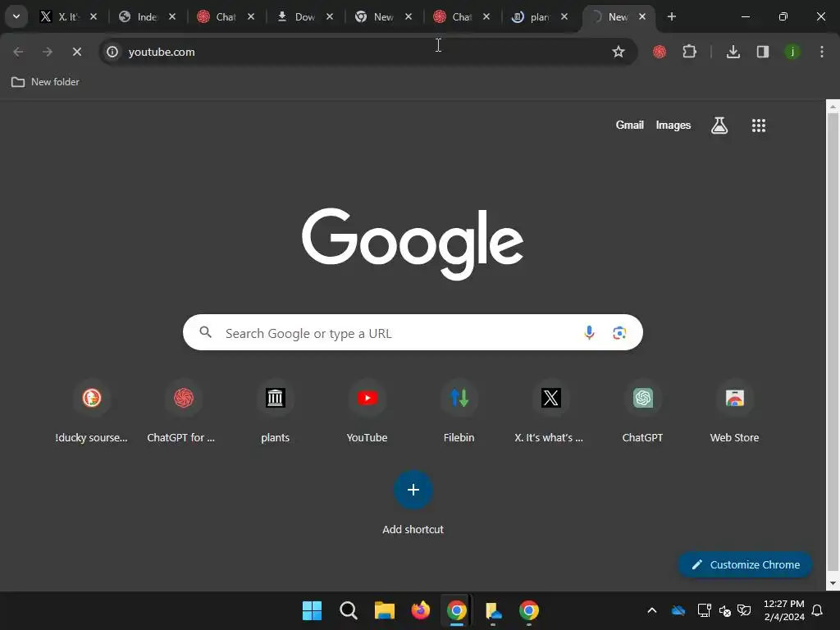840x630 pixels.
Task: Open the plants shortcut
Action: pos(276,412)
